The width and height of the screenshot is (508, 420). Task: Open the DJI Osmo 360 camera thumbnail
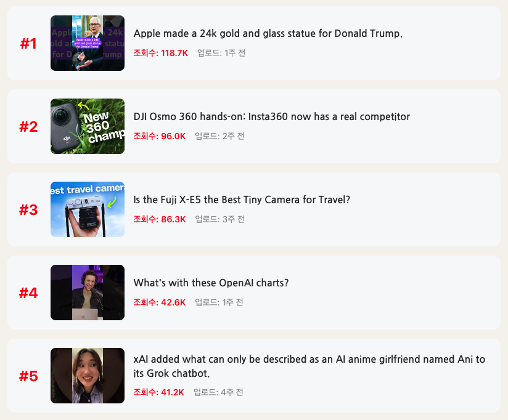[x=88, y=126]
